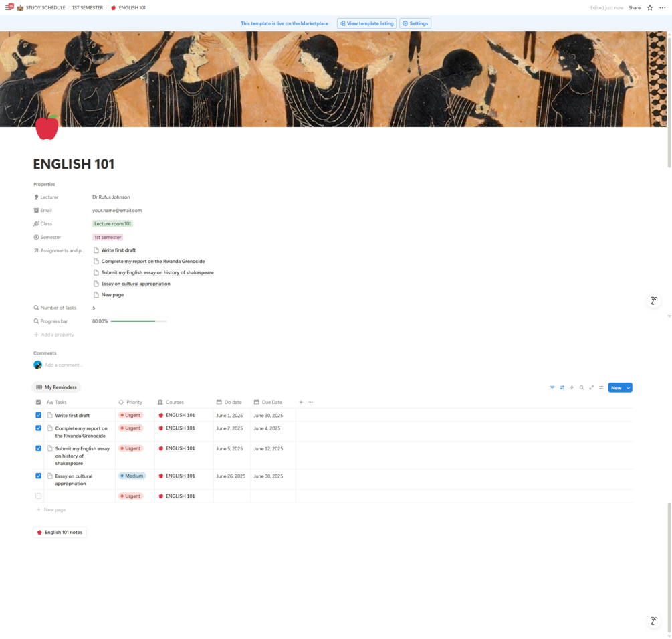The width and height of the screenshot is (672, 639).
Task: Open the database view settings icon
Action: 601,387
